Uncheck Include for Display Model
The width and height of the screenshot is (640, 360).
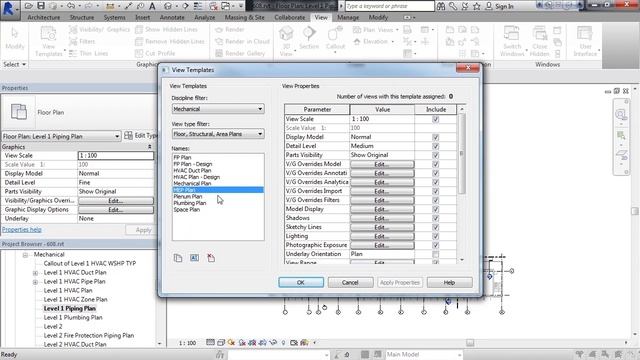tap(436, 137)
